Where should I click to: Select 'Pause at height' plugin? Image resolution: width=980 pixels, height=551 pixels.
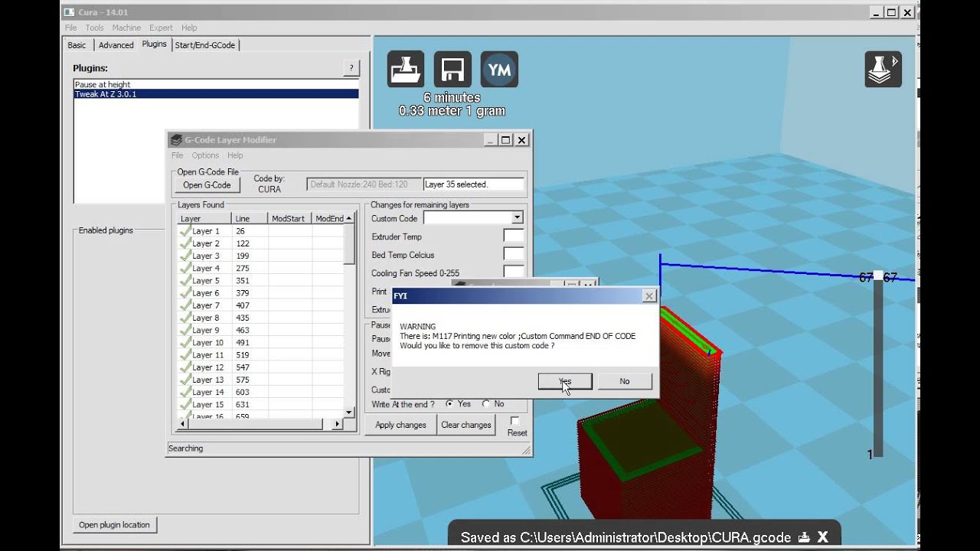(216, 84)
